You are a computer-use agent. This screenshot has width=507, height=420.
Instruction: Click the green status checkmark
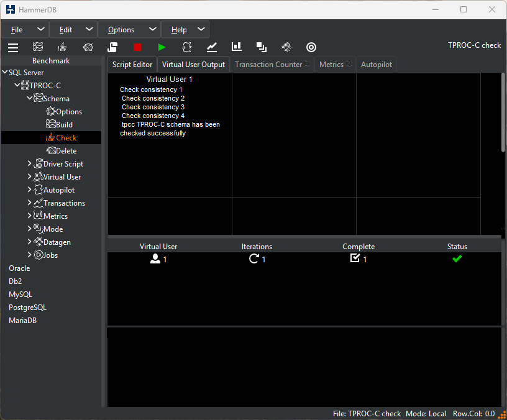457,258
